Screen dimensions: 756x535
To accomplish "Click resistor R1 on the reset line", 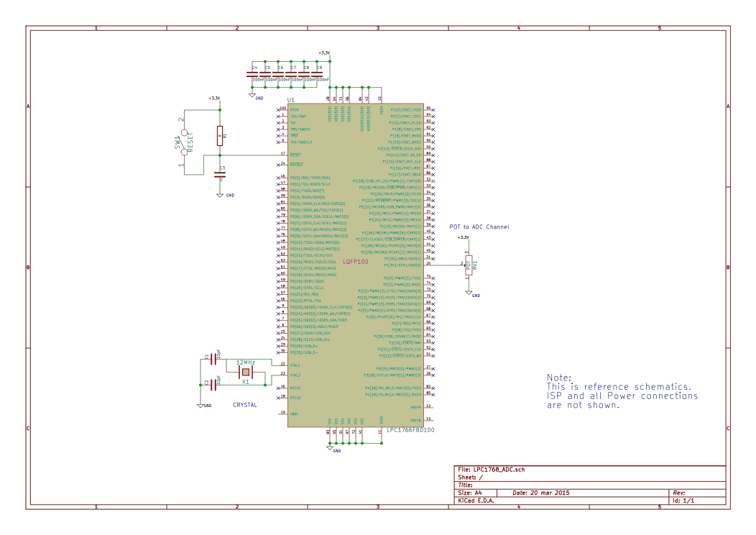I will click(x=220, y=134).
